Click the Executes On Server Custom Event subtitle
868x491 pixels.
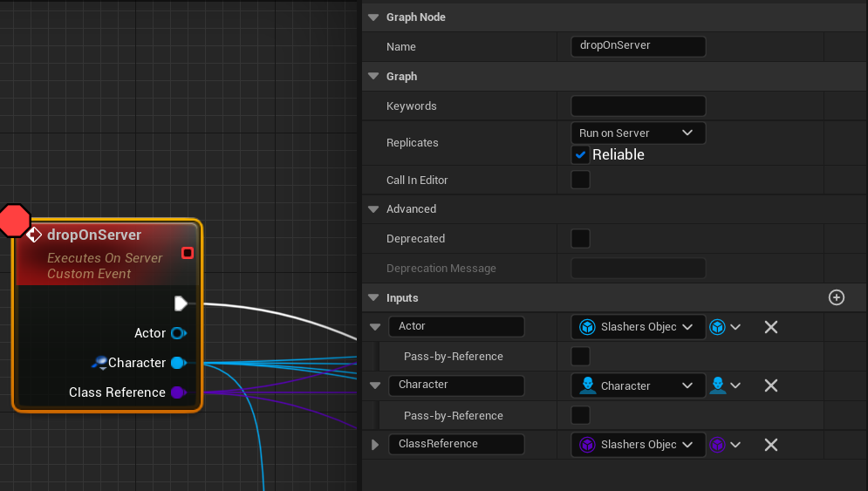coord(105,266)
